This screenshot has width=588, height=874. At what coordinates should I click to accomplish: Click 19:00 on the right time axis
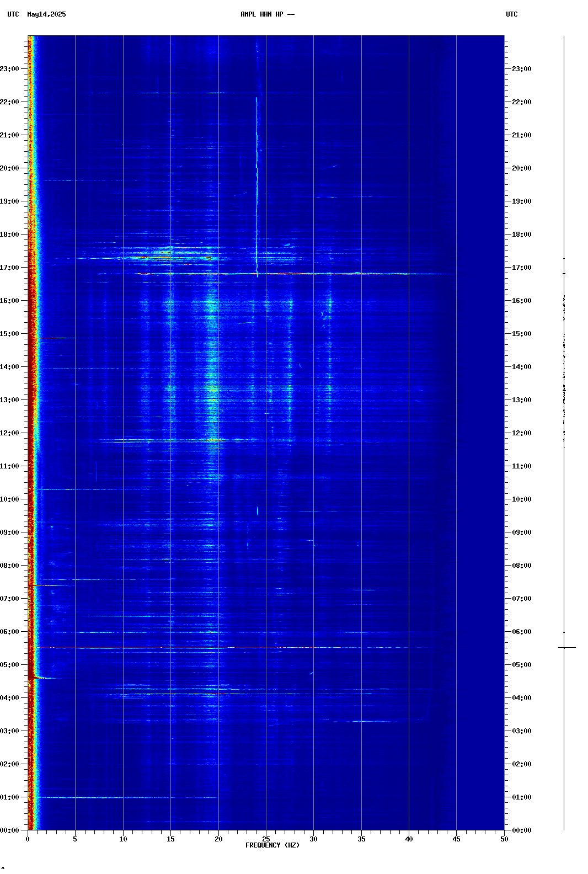[522, 201]
